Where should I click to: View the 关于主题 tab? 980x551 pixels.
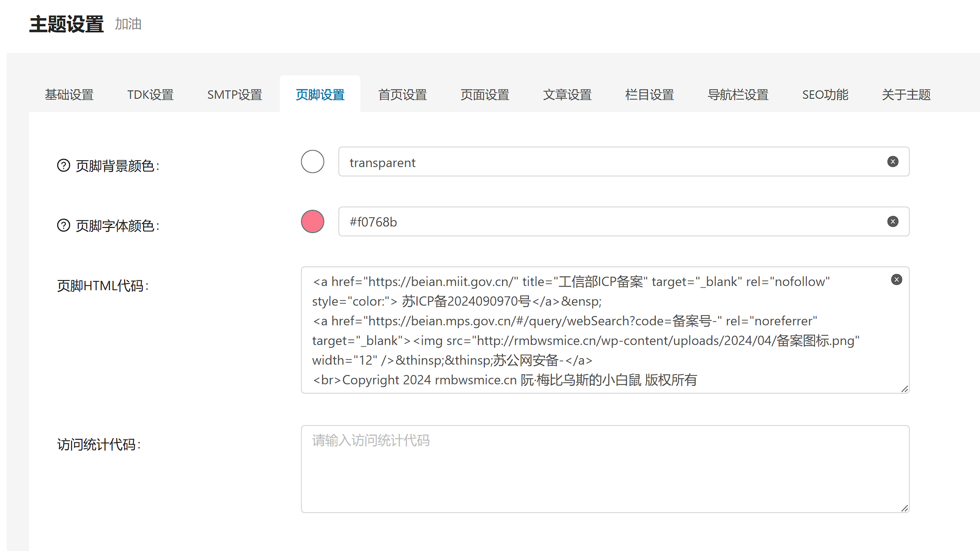906,95
